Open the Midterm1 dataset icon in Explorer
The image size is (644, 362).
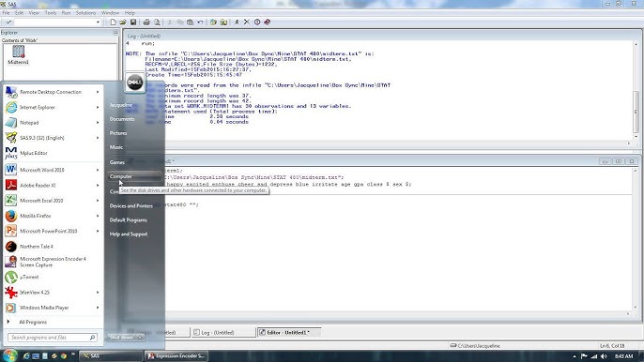[18, 55]
